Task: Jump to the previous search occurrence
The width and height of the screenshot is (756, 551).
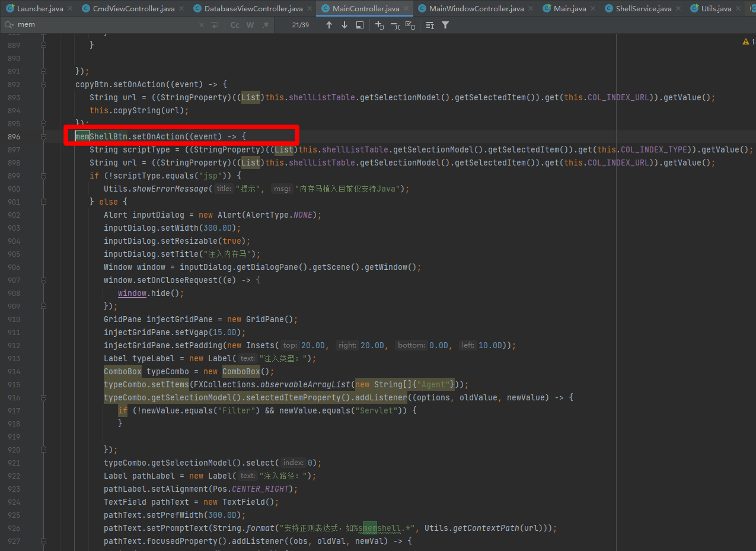Action: pos(329,25)
